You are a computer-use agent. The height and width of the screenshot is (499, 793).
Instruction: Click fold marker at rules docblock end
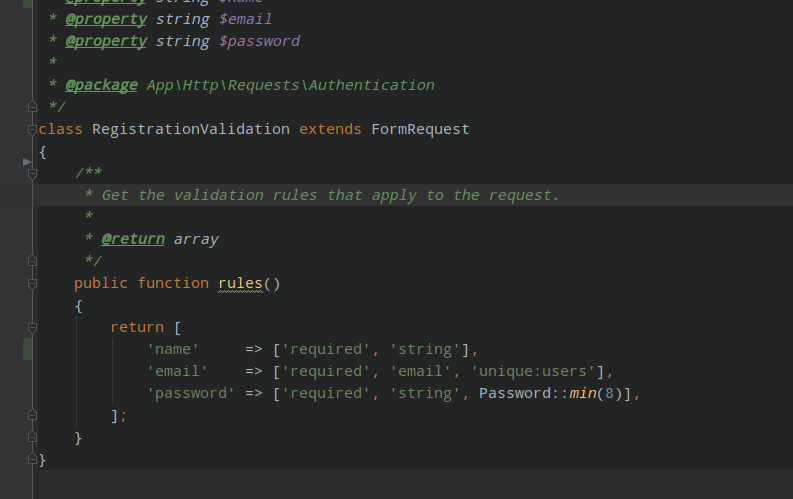tap(32, 261)
